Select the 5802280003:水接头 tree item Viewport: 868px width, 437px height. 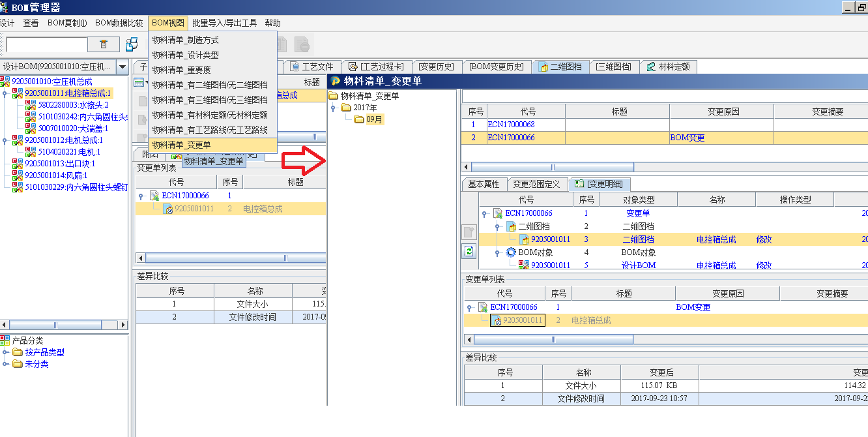click(73, 105)
